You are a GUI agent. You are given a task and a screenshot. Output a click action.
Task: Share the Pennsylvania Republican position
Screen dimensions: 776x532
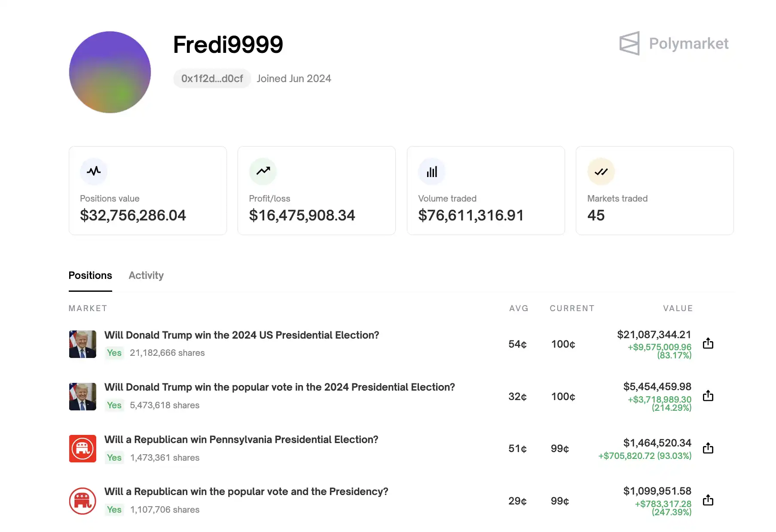[708, 448]
